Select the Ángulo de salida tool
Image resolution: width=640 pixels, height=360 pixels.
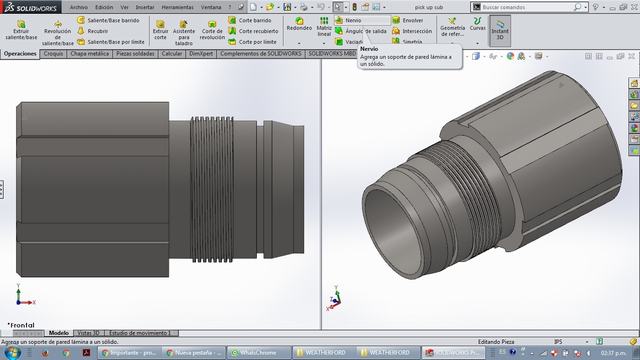(361, 31)
